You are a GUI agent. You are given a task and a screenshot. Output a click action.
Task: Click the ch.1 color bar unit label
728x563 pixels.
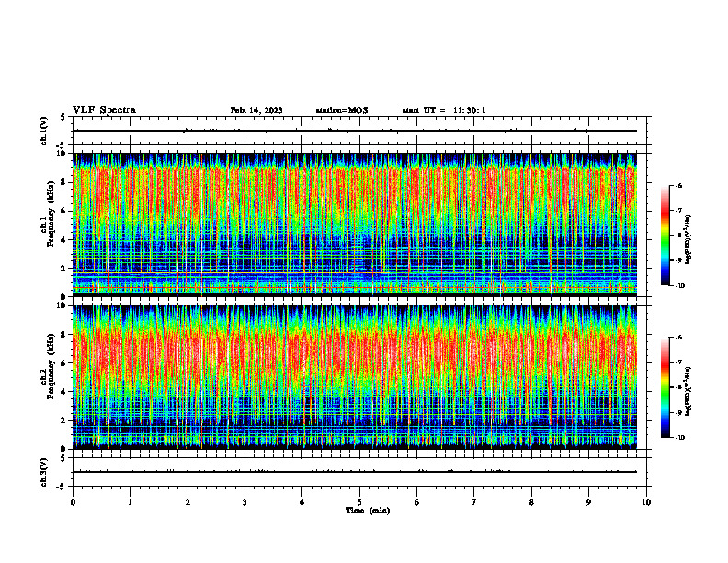click(688, 240)
